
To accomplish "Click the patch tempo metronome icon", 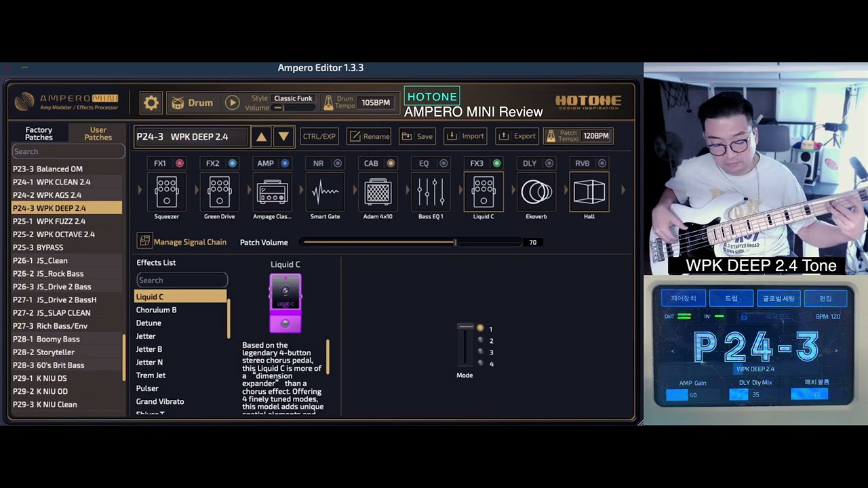I will pyautogui.click(x=551, y=136).
